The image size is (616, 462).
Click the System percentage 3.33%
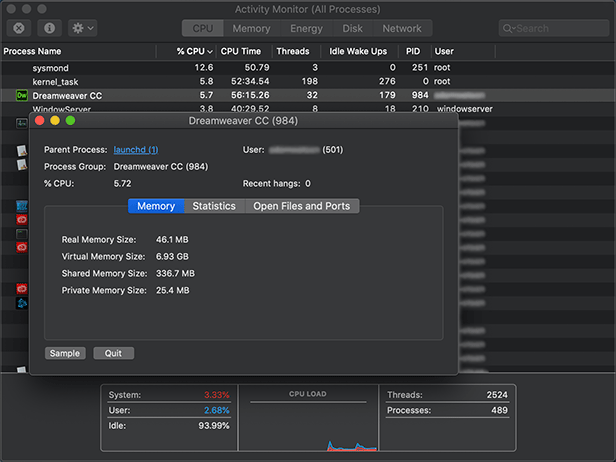(x=216, y=395)
